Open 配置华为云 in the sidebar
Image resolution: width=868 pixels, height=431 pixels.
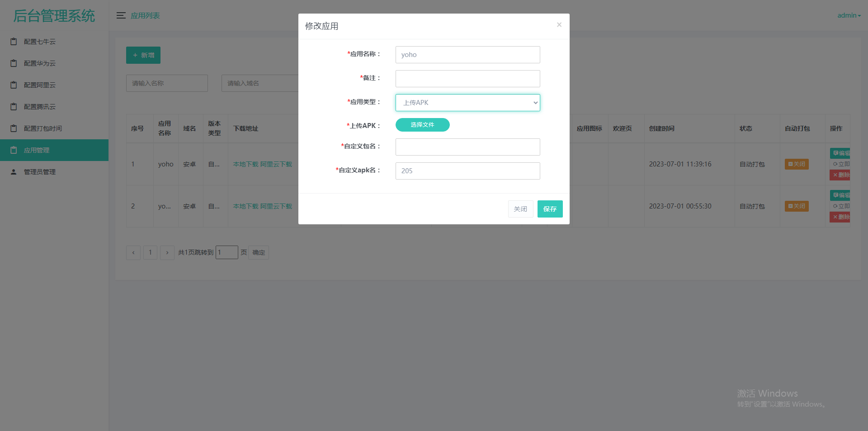click(x=54, y=63)
